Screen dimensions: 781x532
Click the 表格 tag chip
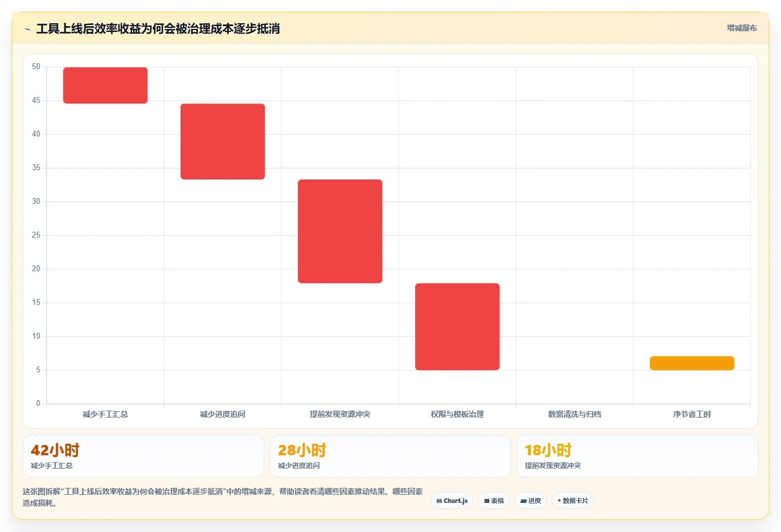494,501
